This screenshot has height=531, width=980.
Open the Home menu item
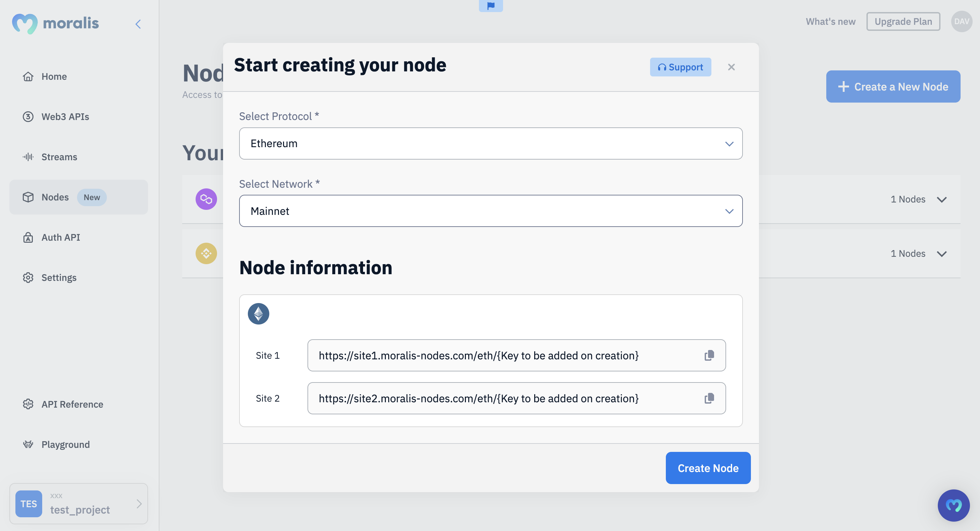click(x=54, y=76)
